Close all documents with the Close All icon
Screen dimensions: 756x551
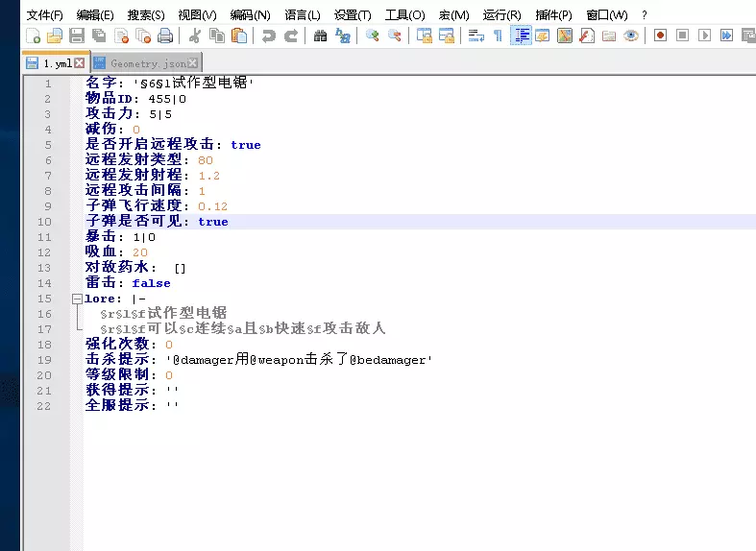(143, 36)
